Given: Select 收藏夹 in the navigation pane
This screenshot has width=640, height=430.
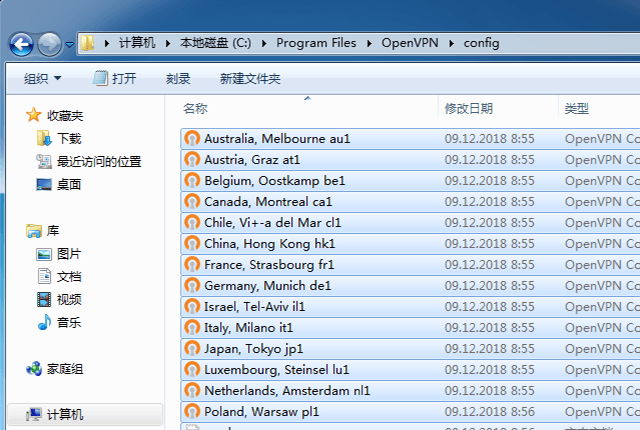Looking at the screenshot, I should [65, 116].
